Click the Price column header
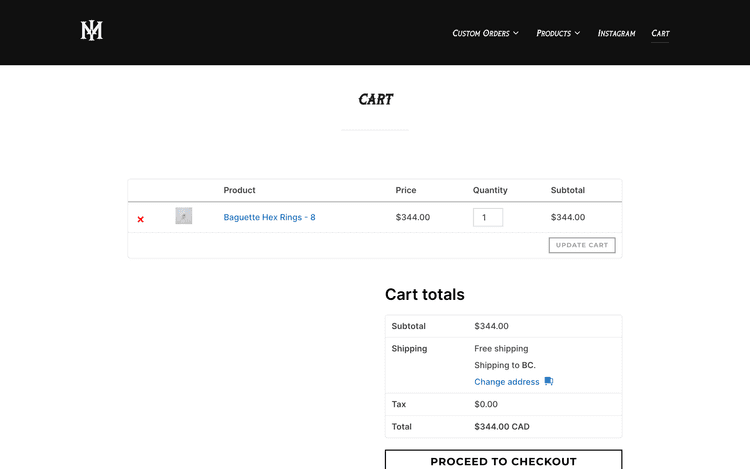 pos(406,190)
